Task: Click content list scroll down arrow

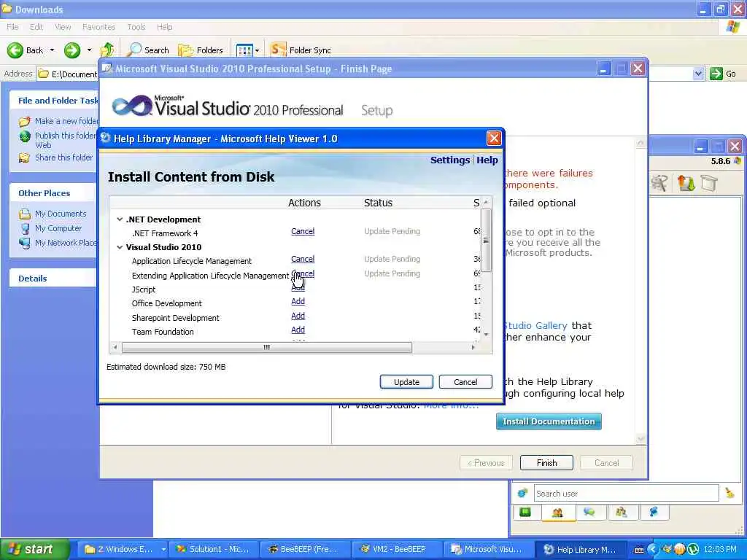Action: (x=486, y=335)
